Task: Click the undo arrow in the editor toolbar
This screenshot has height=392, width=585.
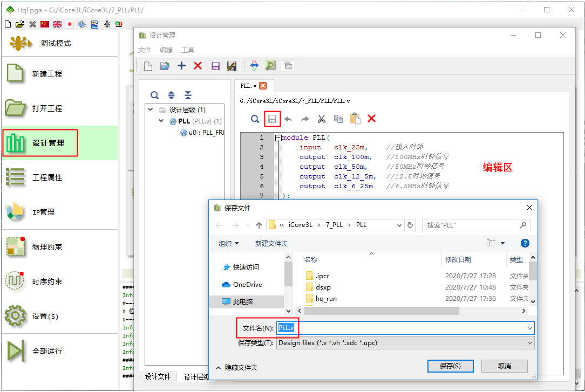Action: tap(289, 119)
